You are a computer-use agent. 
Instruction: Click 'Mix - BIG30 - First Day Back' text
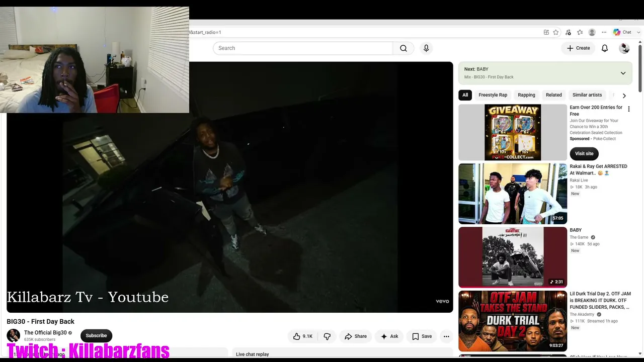click(x=489, y=77)
